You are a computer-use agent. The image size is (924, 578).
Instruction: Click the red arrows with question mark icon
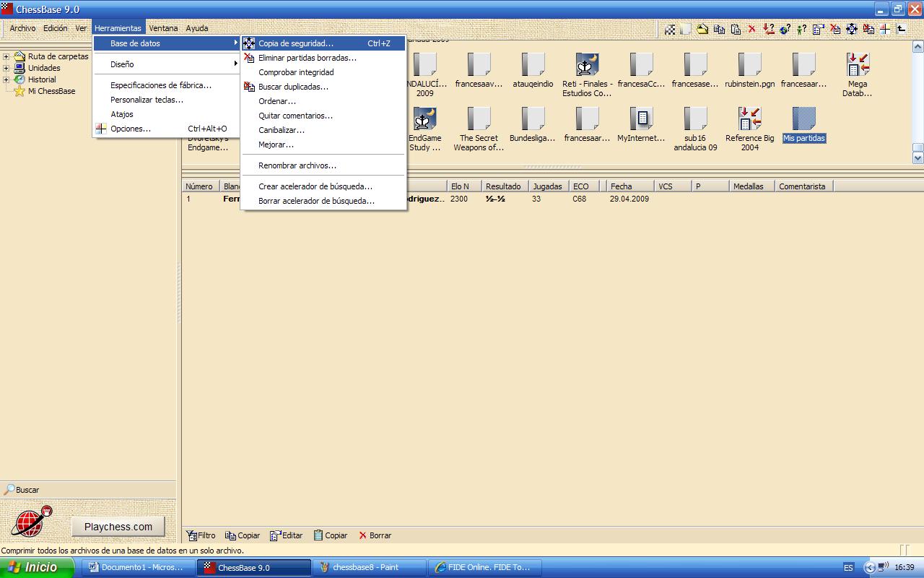tap(768, 29)
